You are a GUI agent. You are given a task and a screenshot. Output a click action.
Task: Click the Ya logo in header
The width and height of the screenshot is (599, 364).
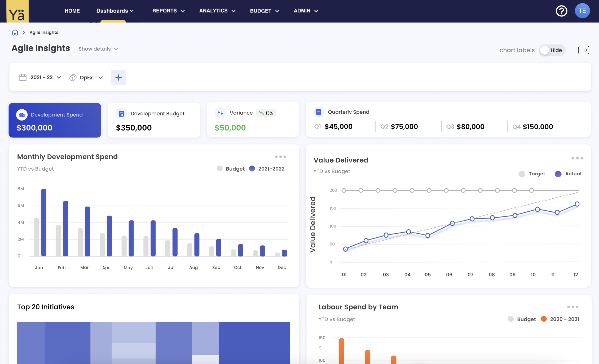[x=17, y=11]
